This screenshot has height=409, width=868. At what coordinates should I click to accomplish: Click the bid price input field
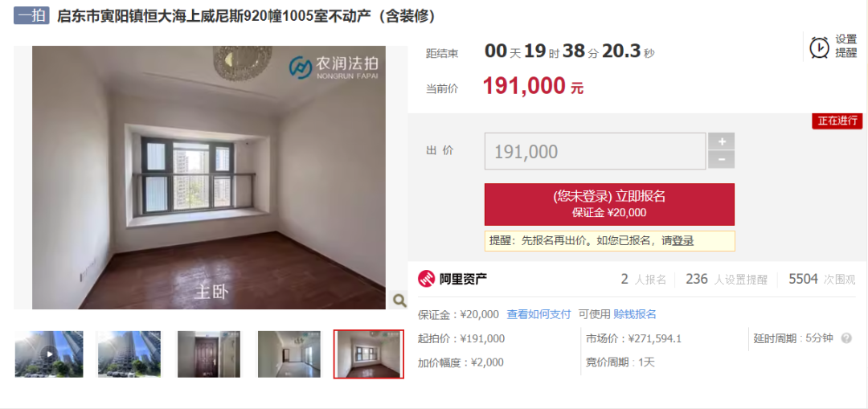pos(595,151)
